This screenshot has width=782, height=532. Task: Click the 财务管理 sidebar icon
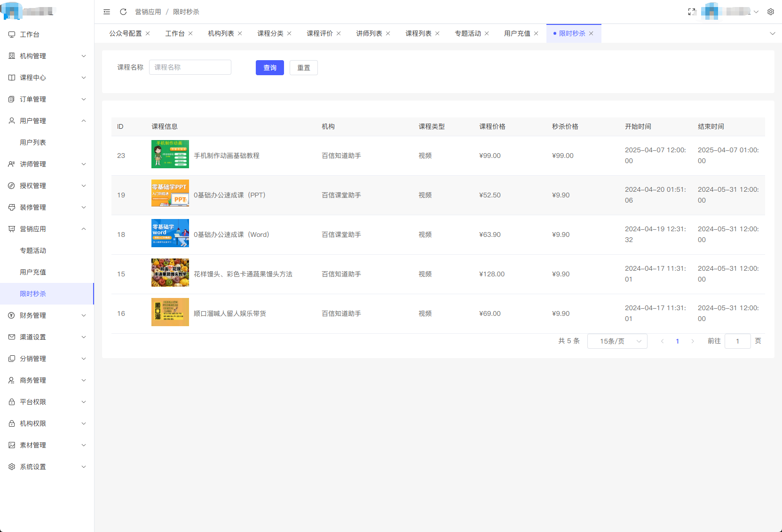click(x=12, y=315)
